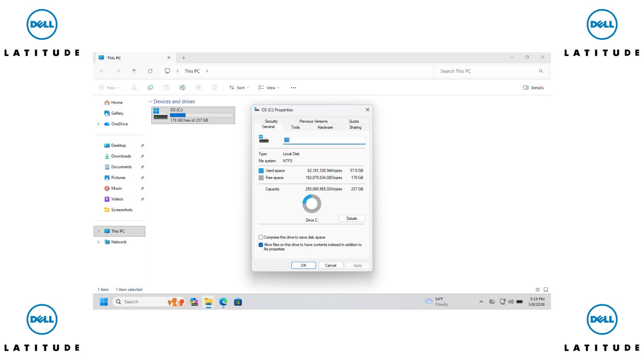Select the General tab
The width and height of the screenshot is (644, 362).
(x=268, y=127)
